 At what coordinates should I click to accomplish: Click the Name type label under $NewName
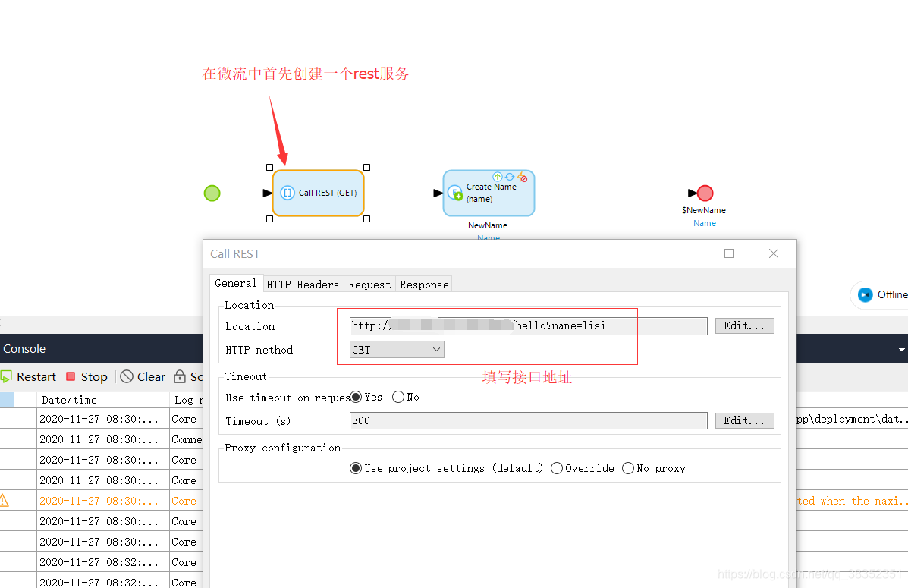[705, 223]
